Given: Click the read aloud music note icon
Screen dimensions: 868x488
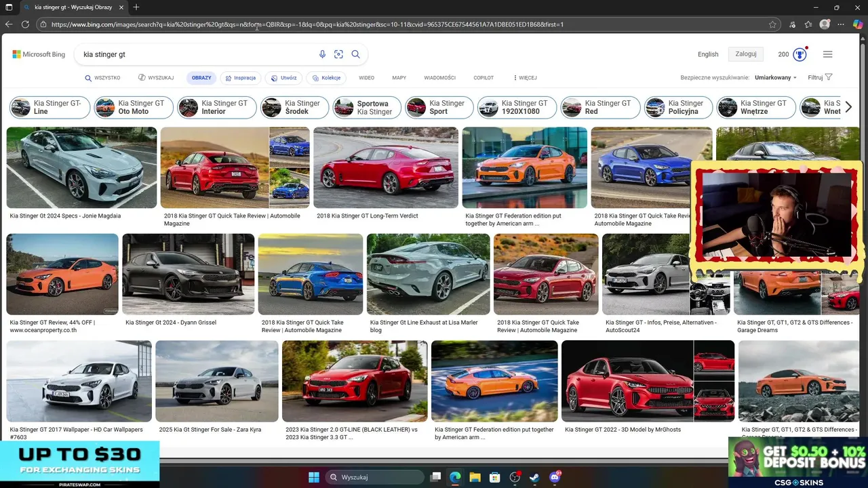Looking at the screenshot, I should (x=793, y=24).
